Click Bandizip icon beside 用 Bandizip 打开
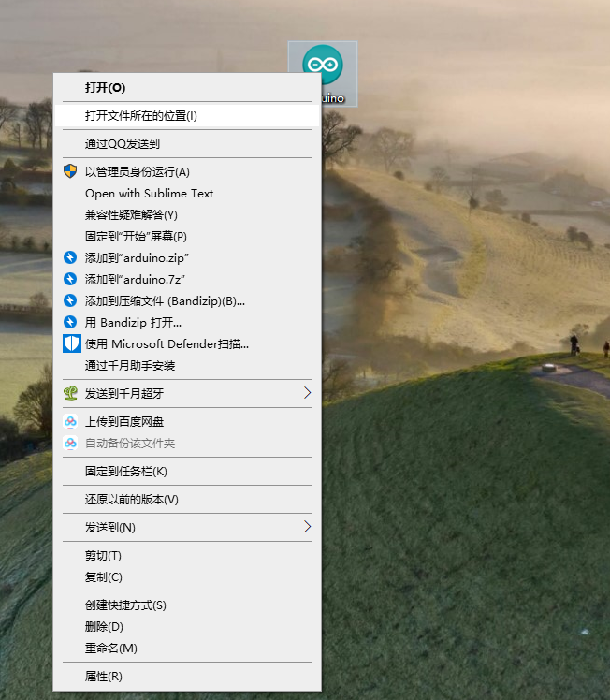The width and height of the screenshot is (610, 700). [x=70, y=322]
